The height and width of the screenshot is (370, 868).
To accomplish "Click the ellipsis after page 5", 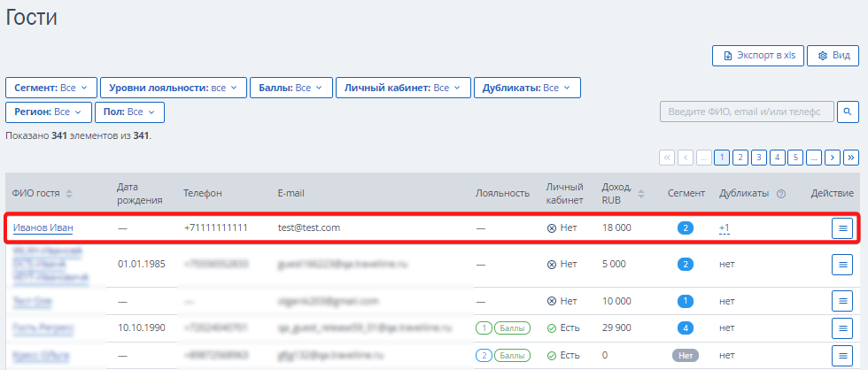I will click(x=814, y=158).
